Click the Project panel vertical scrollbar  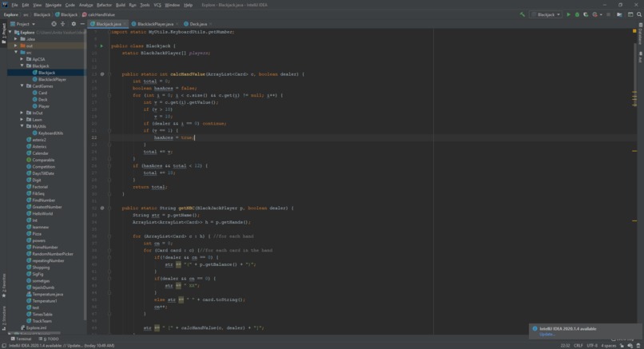[x=85, y=173]
